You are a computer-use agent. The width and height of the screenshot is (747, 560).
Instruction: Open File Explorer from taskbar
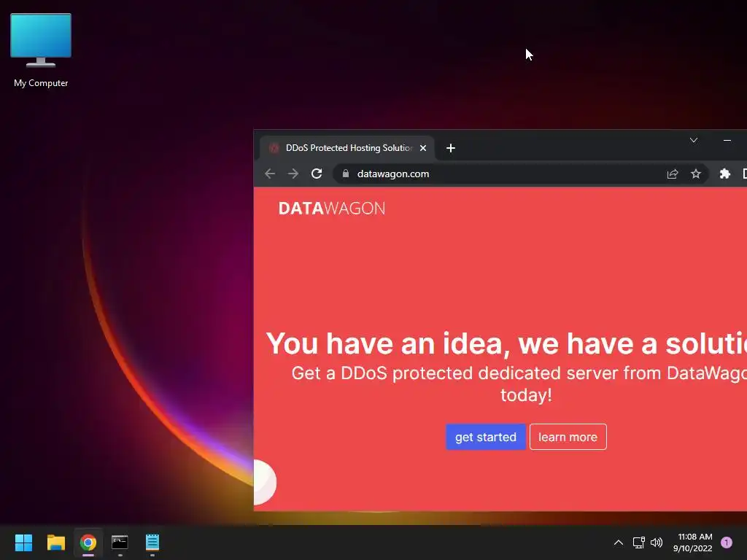click(55, 542)
